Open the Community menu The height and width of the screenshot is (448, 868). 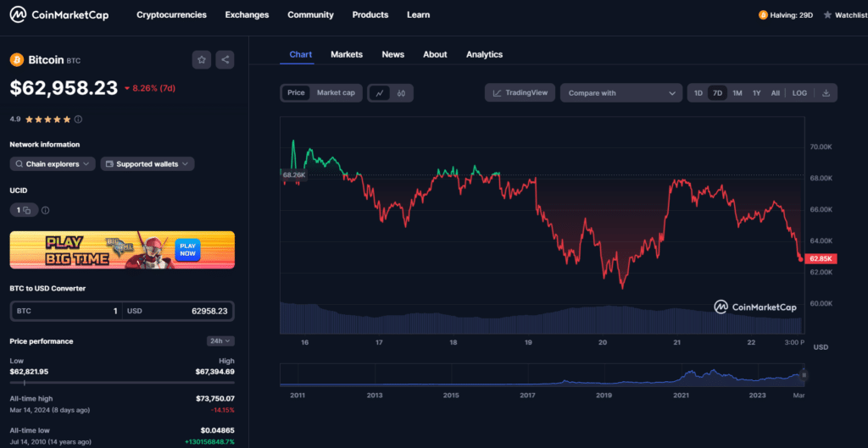(310, 15)
